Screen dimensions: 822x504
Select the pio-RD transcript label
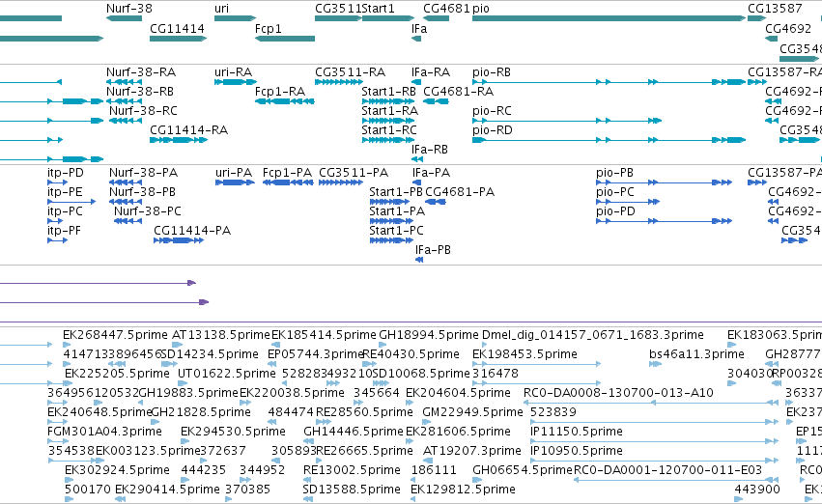(x=493, y=130)
